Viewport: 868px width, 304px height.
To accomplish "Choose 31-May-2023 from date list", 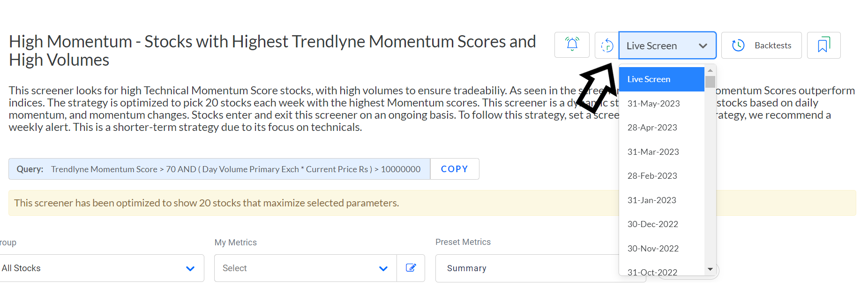I will 661,104.
